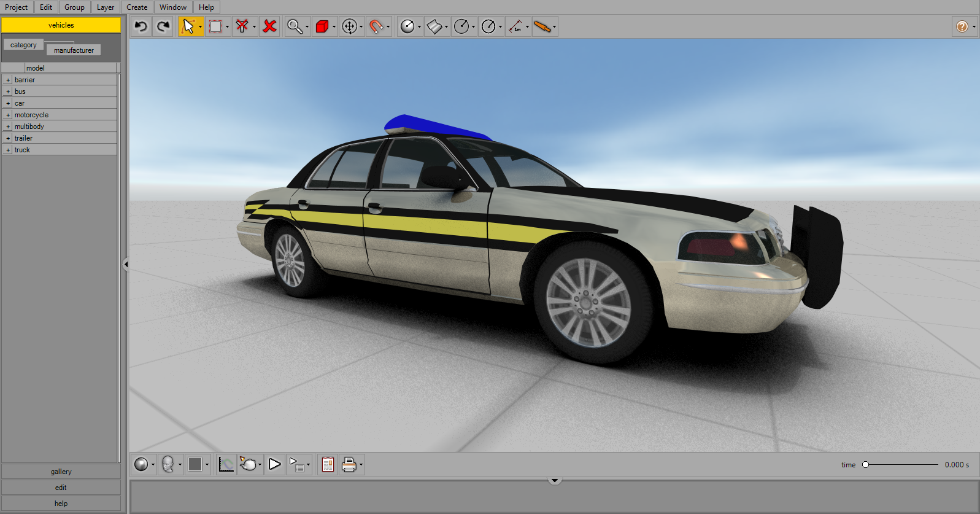Open the Create menu
Viewport: 980px width, 514px height.
pos(137,7)
